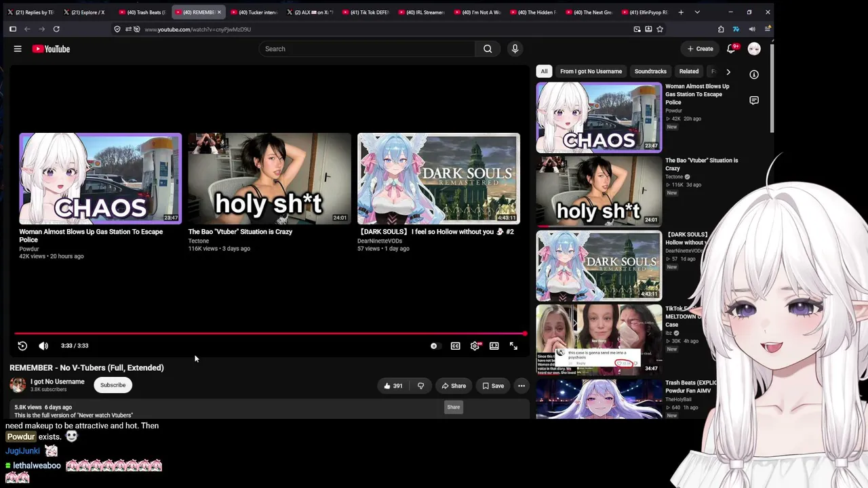
Task: Close the active REMEMBER tab
Action: coord(219,12)
